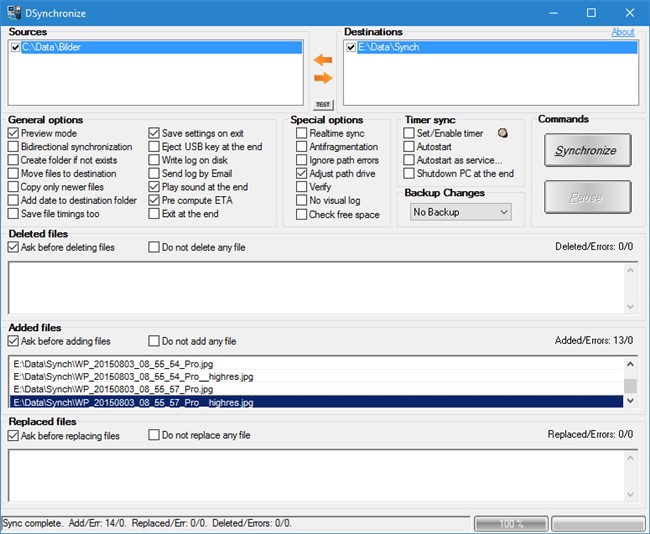650x534 pixels.
Task: Enable Shutdown PC at the end
Action: [409, 173]
